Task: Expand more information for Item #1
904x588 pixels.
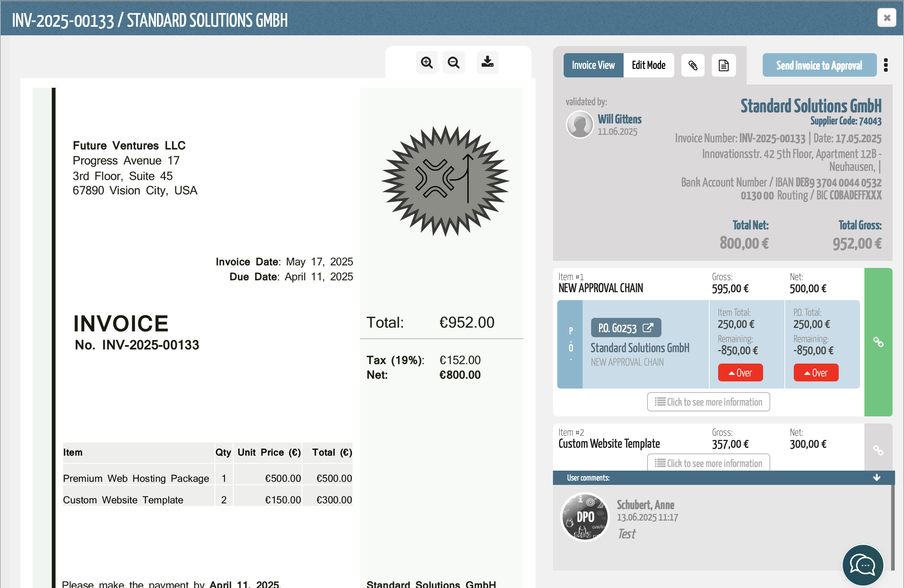Action: coord(708,402)
